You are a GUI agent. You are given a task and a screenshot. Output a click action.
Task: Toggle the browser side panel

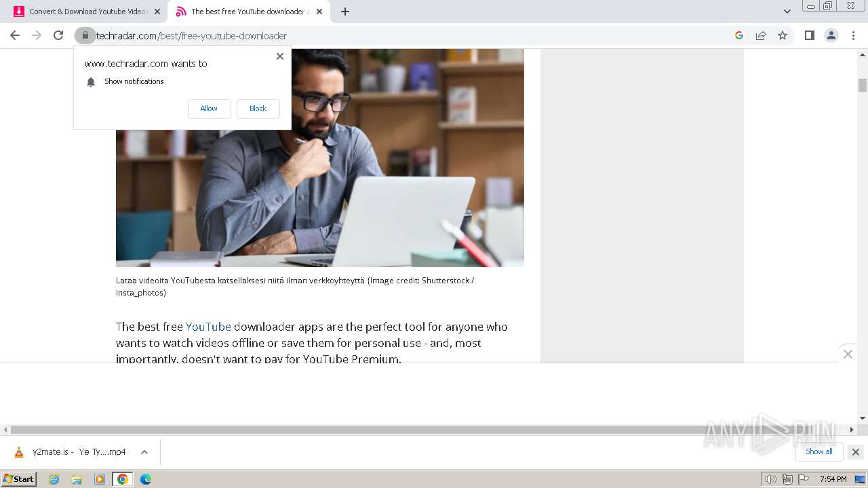coord(809,35)
